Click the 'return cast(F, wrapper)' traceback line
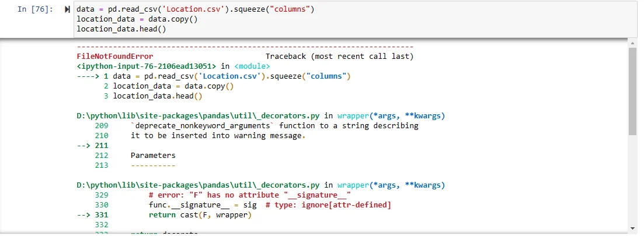This screenshot has width=644, height=236. pos(200,215)
